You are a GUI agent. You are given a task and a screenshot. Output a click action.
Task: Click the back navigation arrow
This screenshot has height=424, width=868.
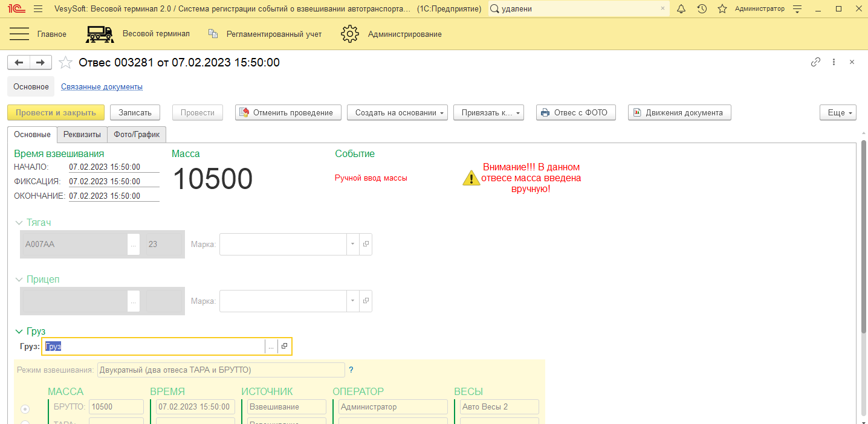19,63
